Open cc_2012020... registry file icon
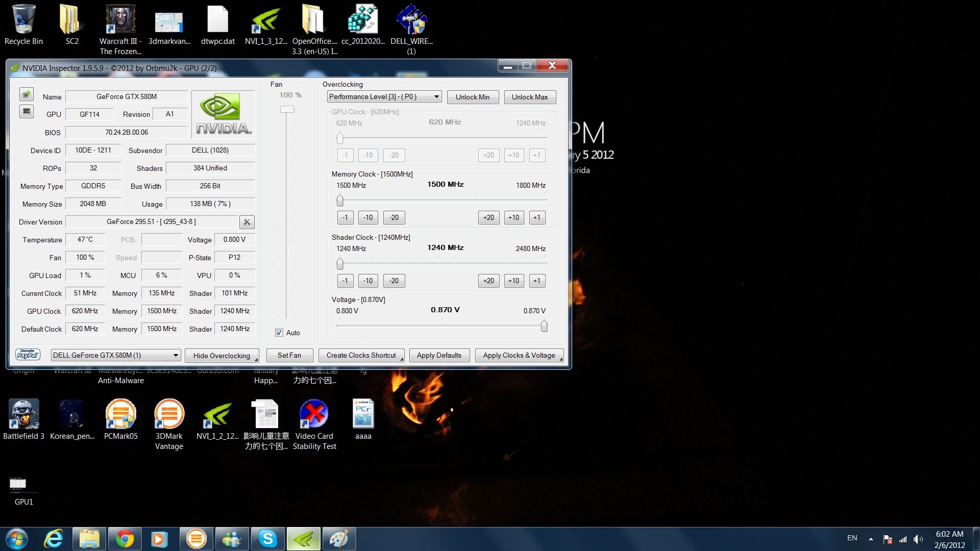This screenshot has width=980, height=551. (x=363, y=24)
